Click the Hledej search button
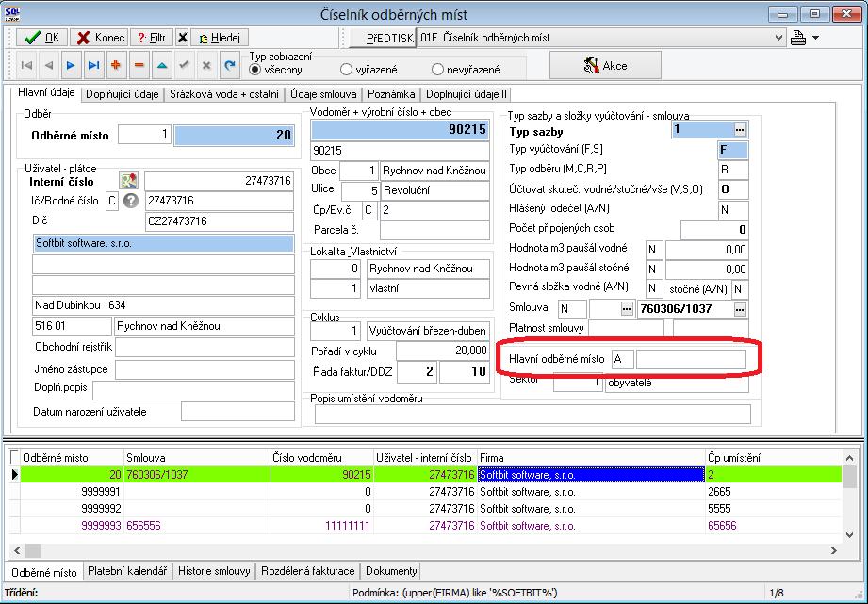 click(x=220, y=38)
